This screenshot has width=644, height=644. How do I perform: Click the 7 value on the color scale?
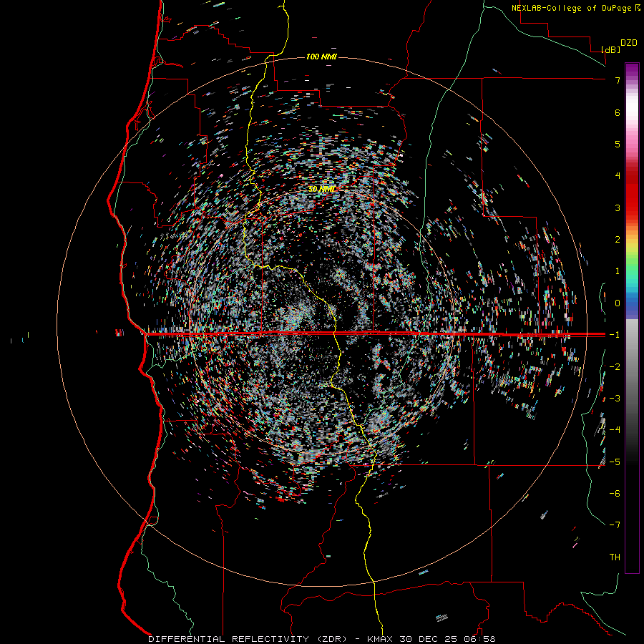[618, 80]
